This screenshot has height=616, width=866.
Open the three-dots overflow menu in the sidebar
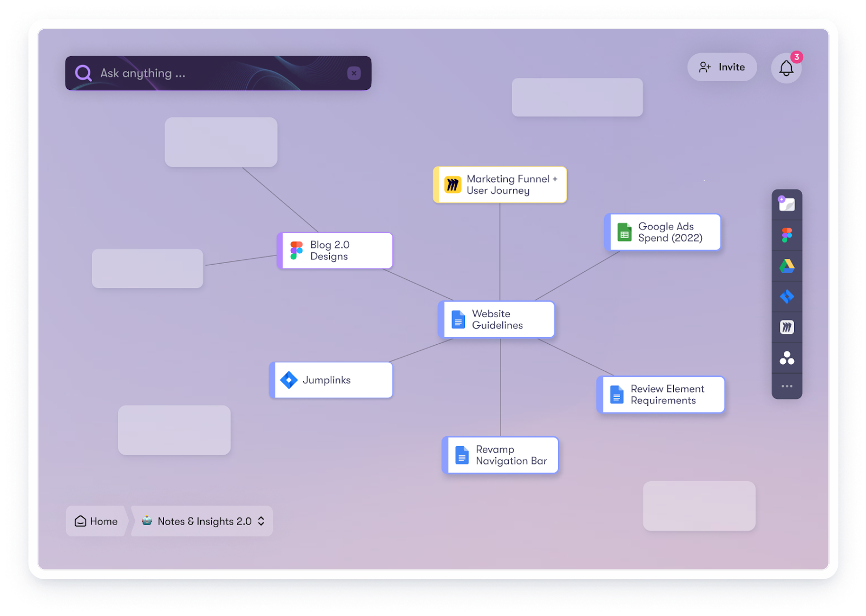(x=787, y=385)
